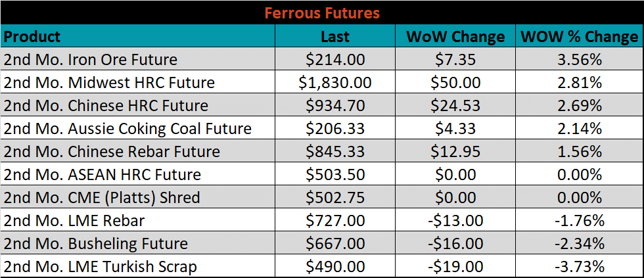This screenshot has height=278, width=644.
Task: Click the $1,830.00 Midwest HRC last price
Action: (x=335, y=81)
